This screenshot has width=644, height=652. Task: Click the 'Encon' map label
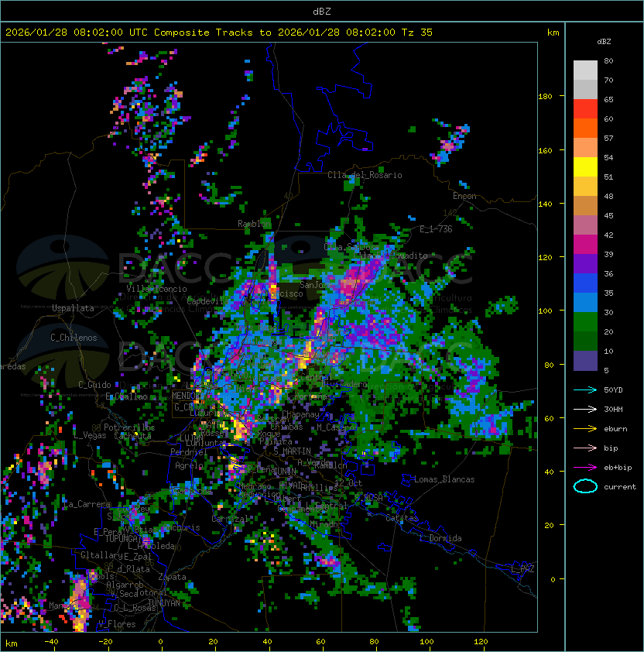[x=464, y=196]
